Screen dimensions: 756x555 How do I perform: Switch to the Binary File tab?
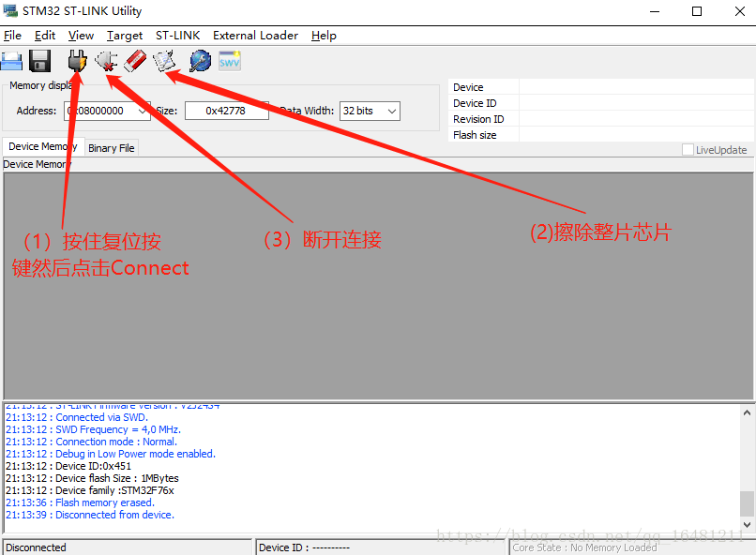111,147
